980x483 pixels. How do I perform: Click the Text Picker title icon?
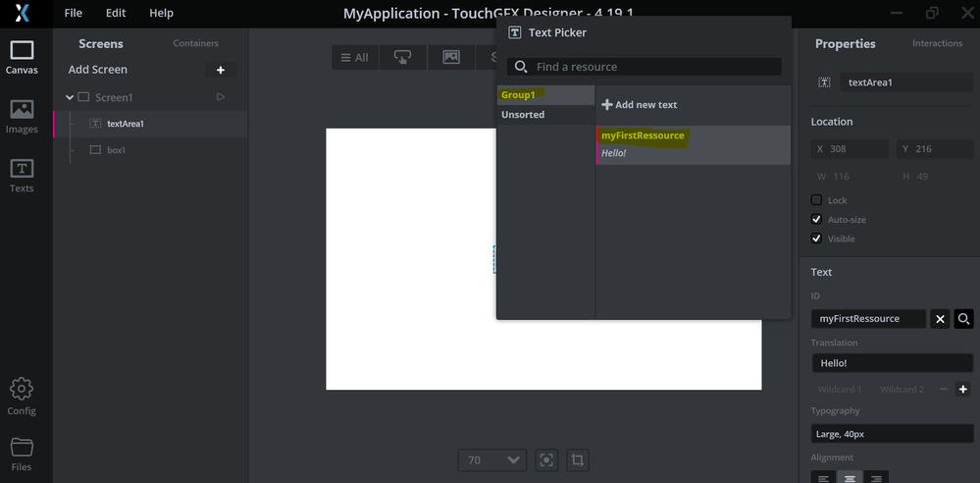pos(515,32)
